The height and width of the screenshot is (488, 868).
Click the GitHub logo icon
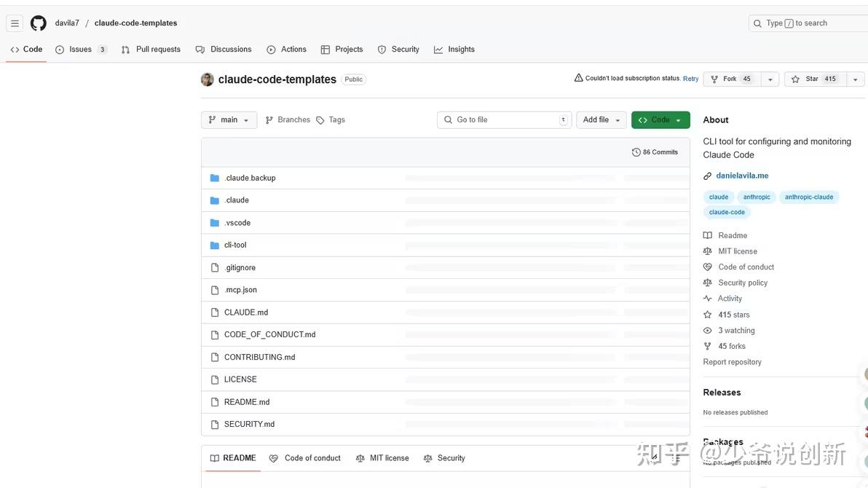click(x=38, y=23)
